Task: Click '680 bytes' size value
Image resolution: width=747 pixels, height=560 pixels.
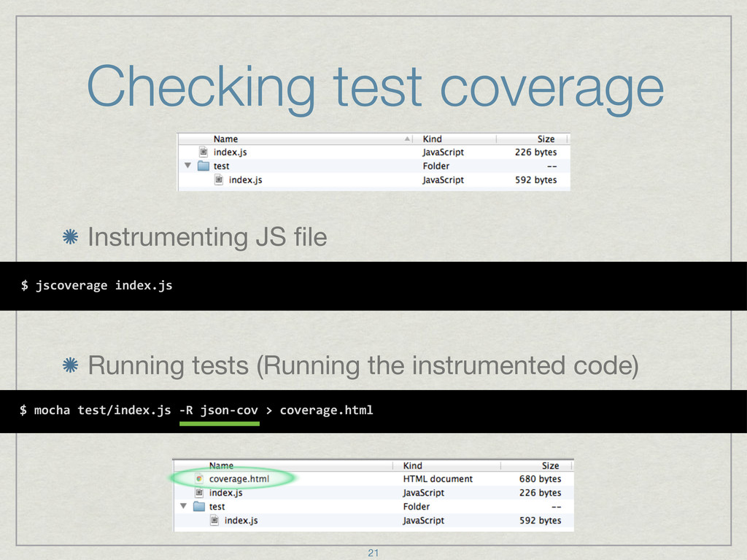Action: pyautogui.click(x=540, y=478)
